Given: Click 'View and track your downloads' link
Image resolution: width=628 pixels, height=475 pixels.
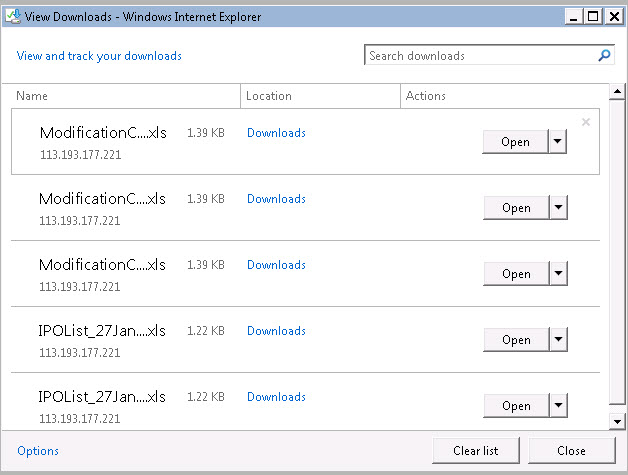Looking at the screenshot, I should pyautogui.click(x=99, y=56).
